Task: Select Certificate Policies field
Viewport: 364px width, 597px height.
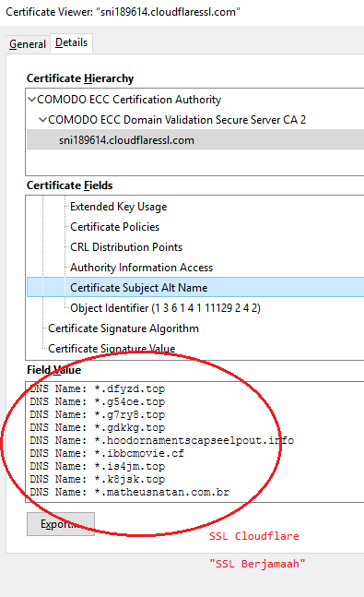Action: pyautogui.click(x=114, y=227)
